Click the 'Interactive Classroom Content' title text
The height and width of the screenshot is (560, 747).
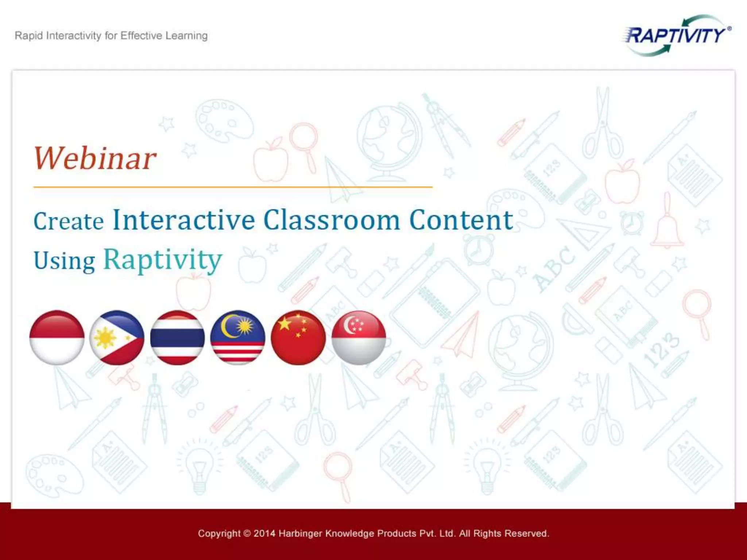[313, 220]
